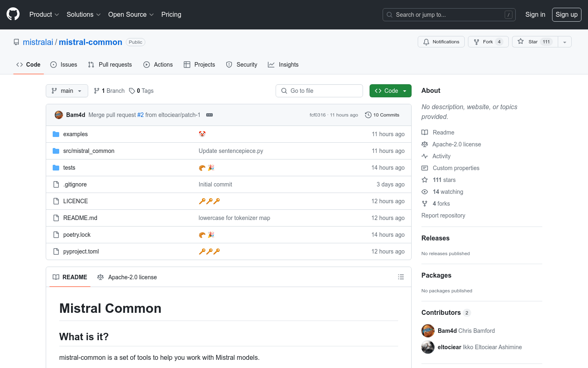This screenshot has height=368, width=588.
Task: Switch to the Pull requests tab
Action: click(110, 65)
